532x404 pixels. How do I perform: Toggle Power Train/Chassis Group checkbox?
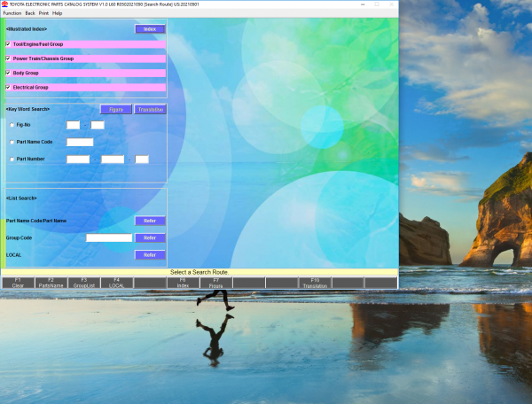pyautogui.click(x=8, y=58)
